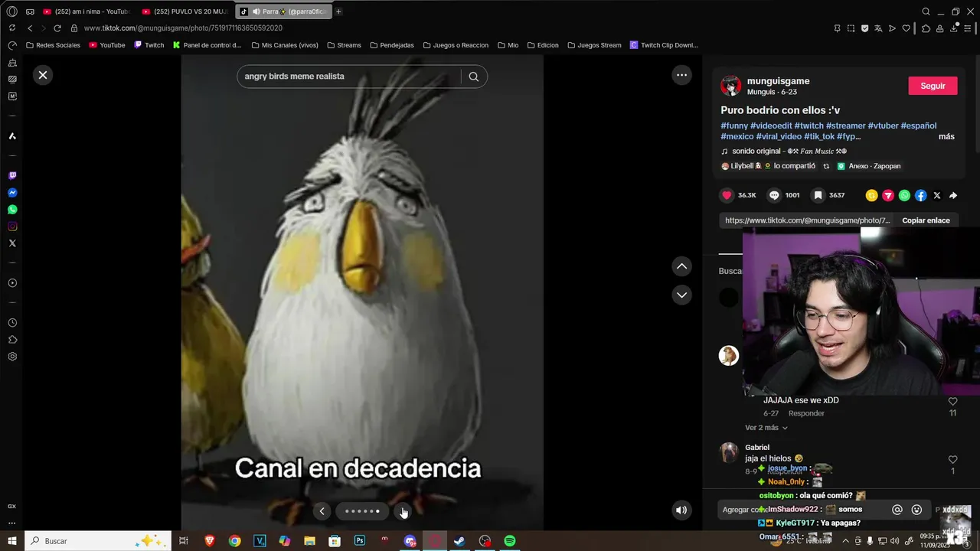Screen dimensions: 980x551
Task: Open a new browser tab
Action: click(x=338, y=11)
